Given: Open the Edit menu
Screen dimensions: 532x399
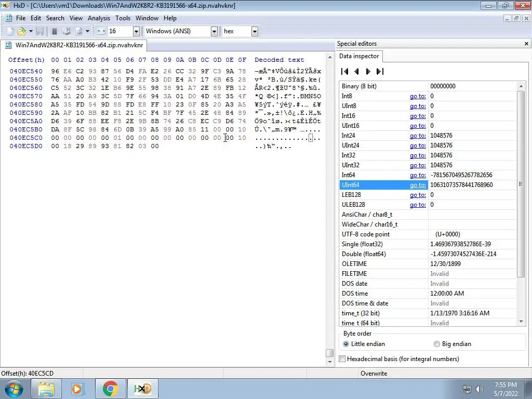Looking at the screenshot, I should coord(36,18).
